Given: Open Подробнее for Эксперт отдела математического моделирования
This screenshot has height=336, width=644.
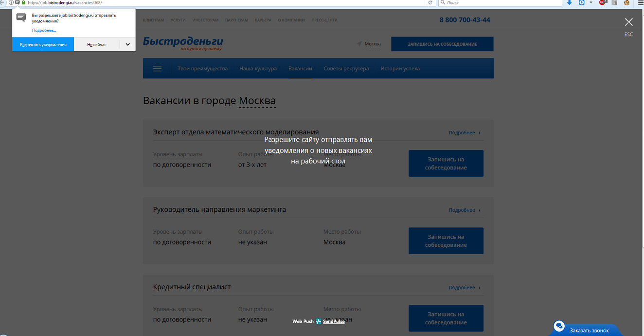Looking at the screenshot, I should (x=465, y=132).
